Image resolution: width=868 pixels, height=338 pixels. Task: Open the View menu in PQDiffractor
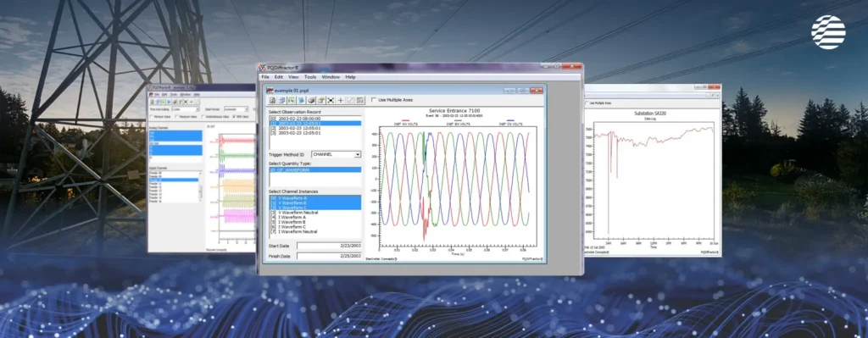pos(293,77)
